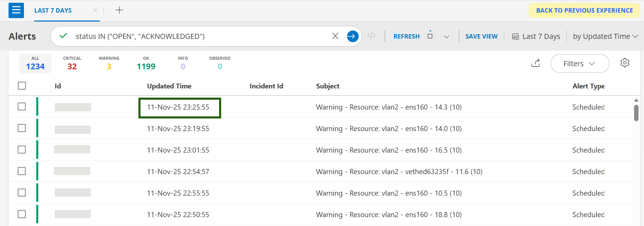Close the Last 7 Days tab
Screen dimensions: 644x226
(x=95, y=11)
